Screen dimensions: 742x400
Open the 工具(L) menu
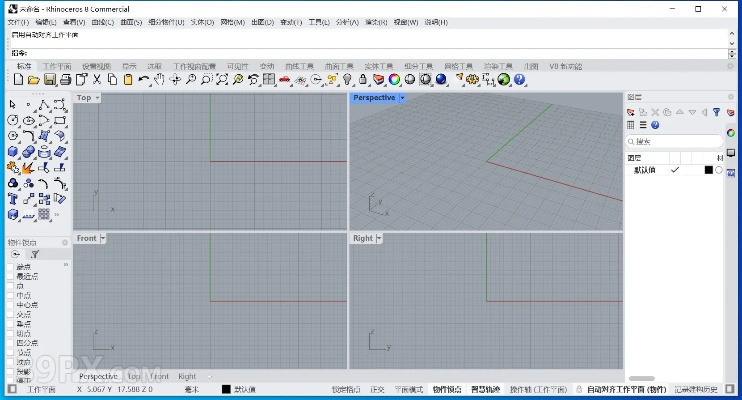click(x=318, y=22)
